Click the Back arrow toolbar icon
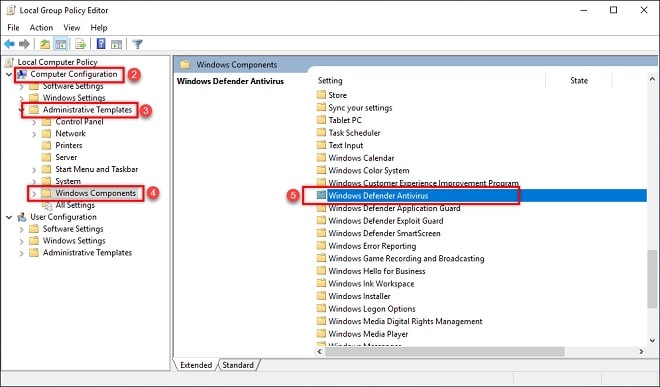Image resolution: width=660 pixels, height=387 pixels. pos(9,44)
